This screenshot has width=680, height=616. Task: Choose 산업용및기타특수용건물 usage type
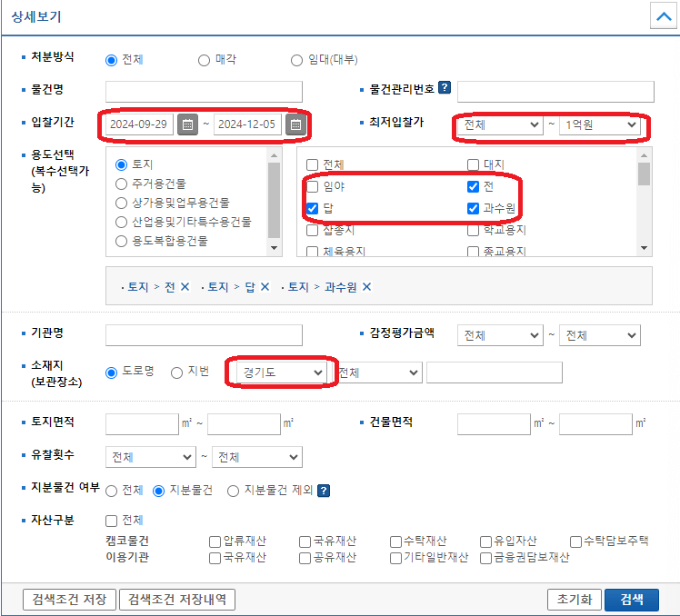point(122,222)
